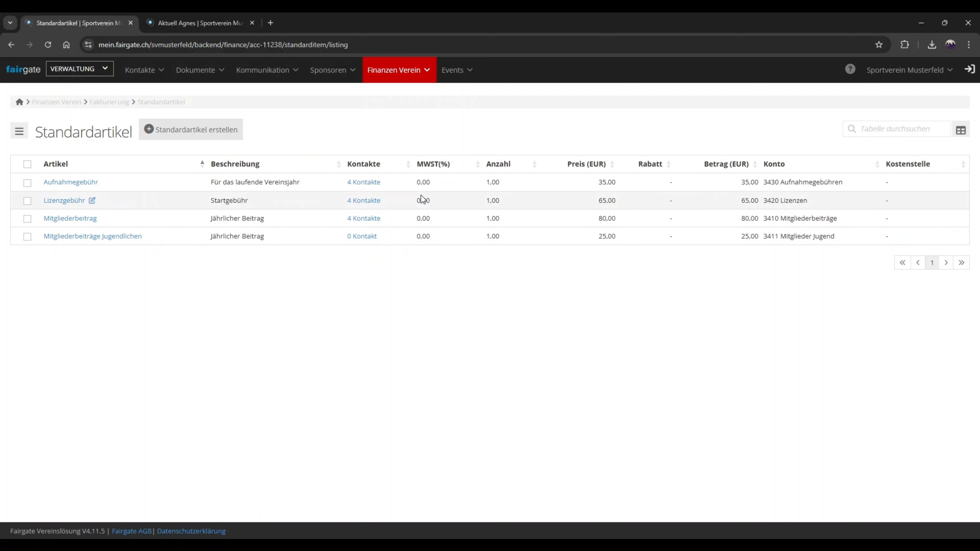Open the table column settings icon

coord(961,130)
